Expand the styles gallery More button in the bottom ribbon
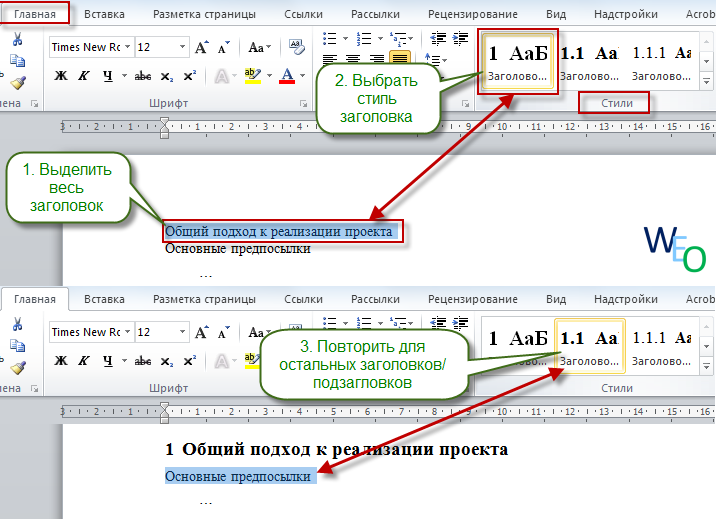This screenshot has width=716, height=519. [706, 367]
